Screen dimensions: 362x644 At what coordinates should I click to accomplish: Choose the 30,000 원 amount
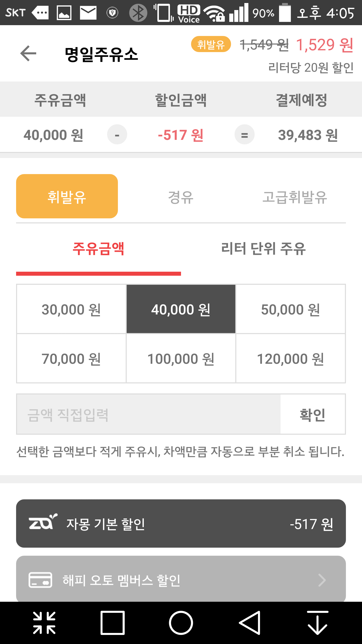coord(71,309)
